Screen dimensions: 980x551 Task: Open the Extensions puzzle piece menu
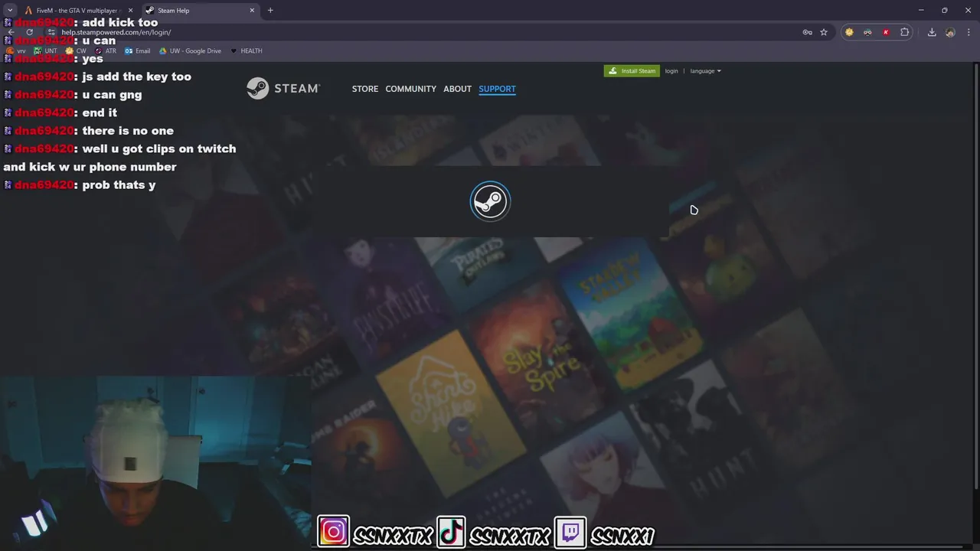905,32
